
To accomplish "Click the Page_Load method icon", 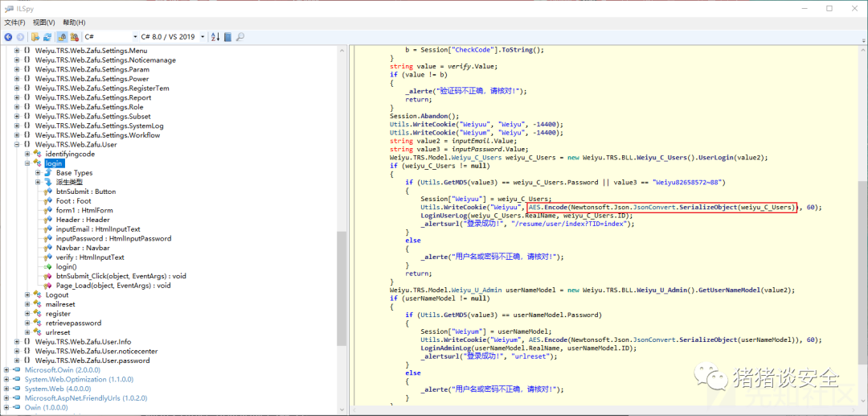I will 47,286.
